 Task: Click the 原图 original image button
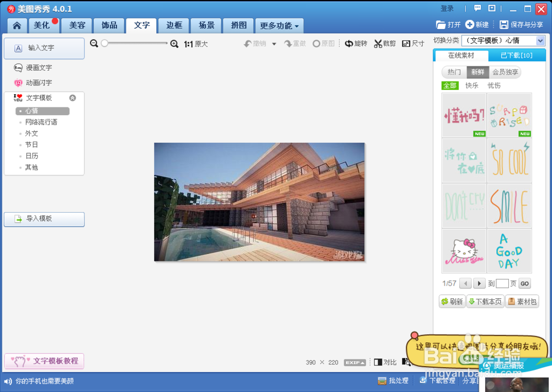(x=323, y=43)
